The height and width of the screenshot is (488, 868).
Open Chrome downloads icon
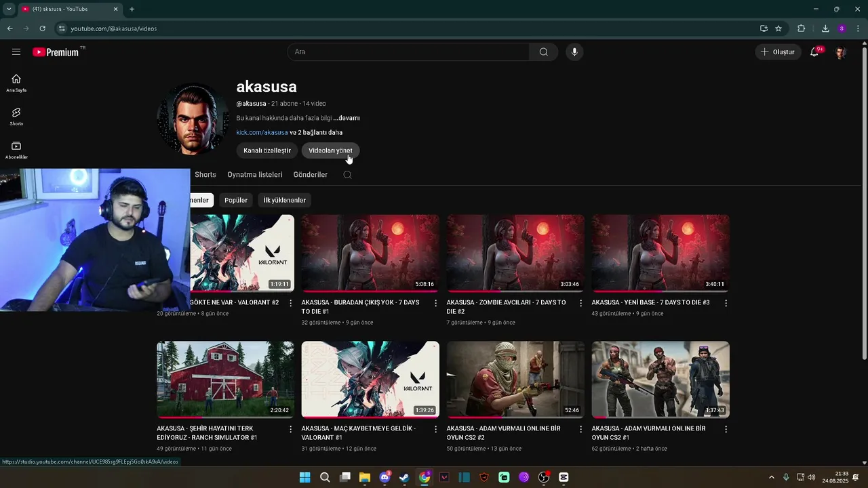(825, 28)
